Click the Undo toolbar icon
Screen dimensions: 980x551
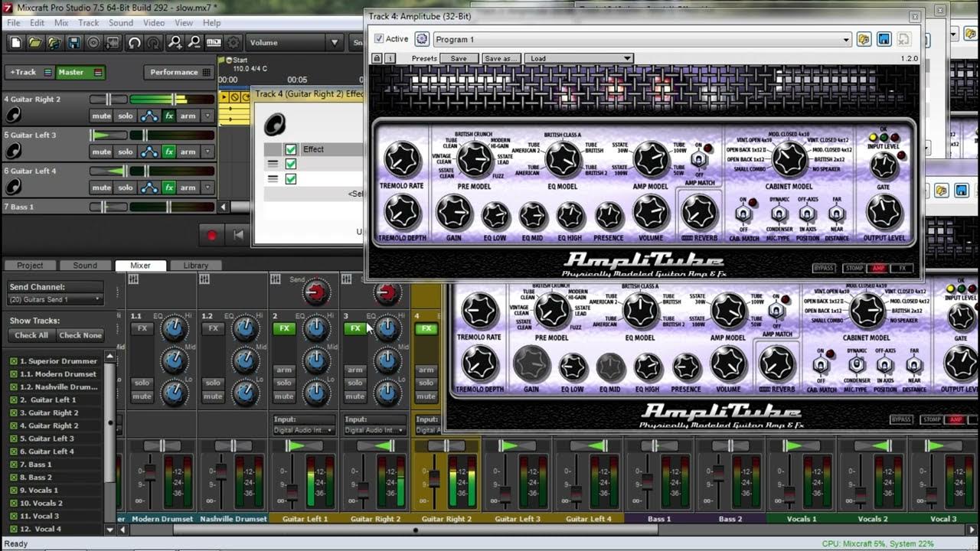(135, 43)
